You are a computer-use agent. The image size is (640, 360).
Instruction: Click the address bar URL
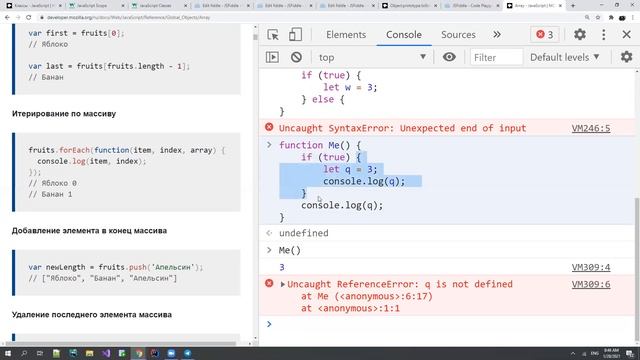(129, 18)
